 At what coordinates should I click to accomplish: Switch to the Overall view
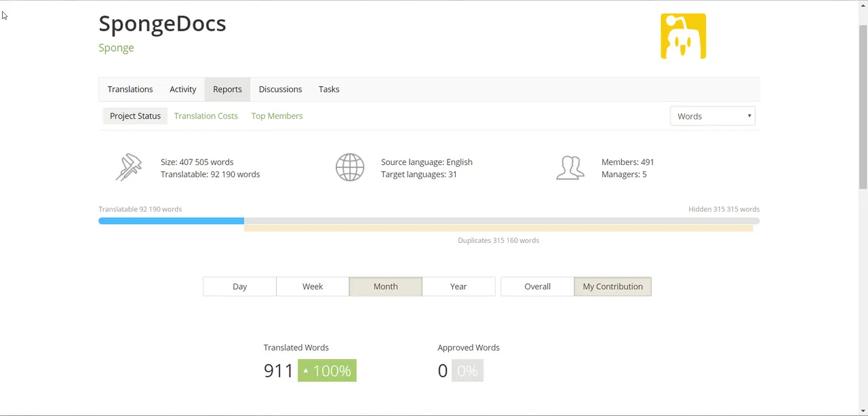537,286
